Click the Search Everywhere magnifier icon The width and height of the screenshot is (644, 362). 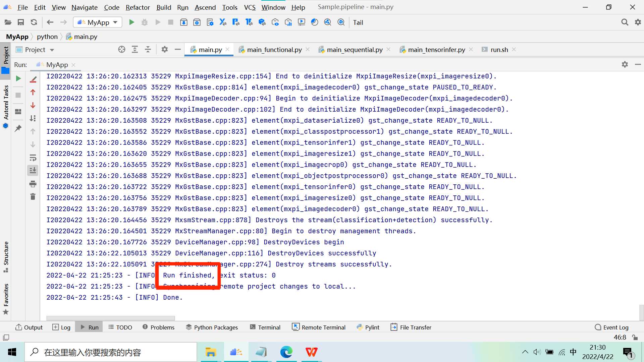tap(625, 22)
